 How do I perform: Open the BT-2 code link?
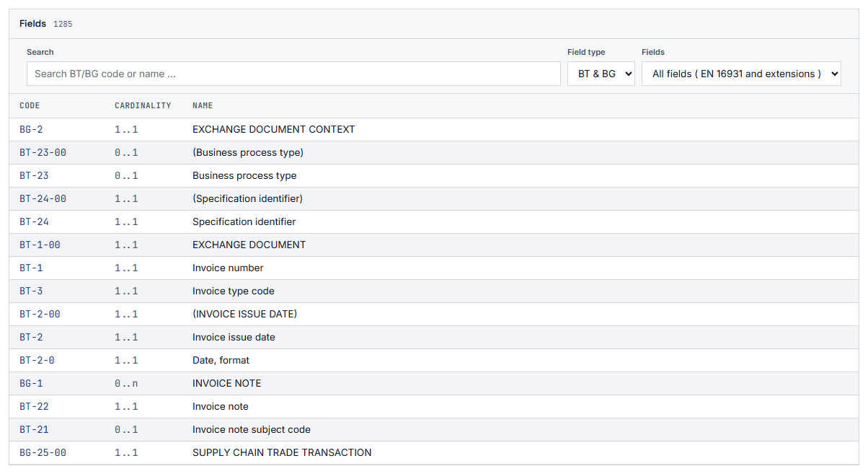click(x=31, y=337)
